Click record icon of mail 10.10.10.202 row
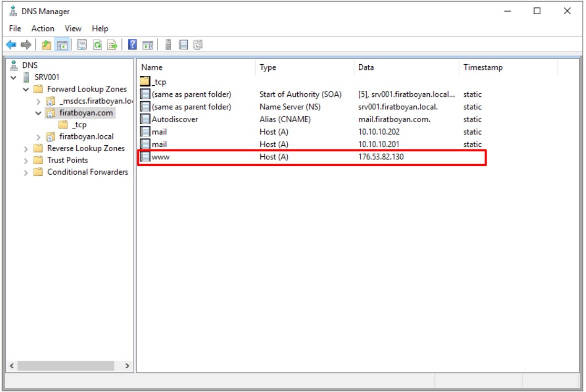 tap(145, 132)
